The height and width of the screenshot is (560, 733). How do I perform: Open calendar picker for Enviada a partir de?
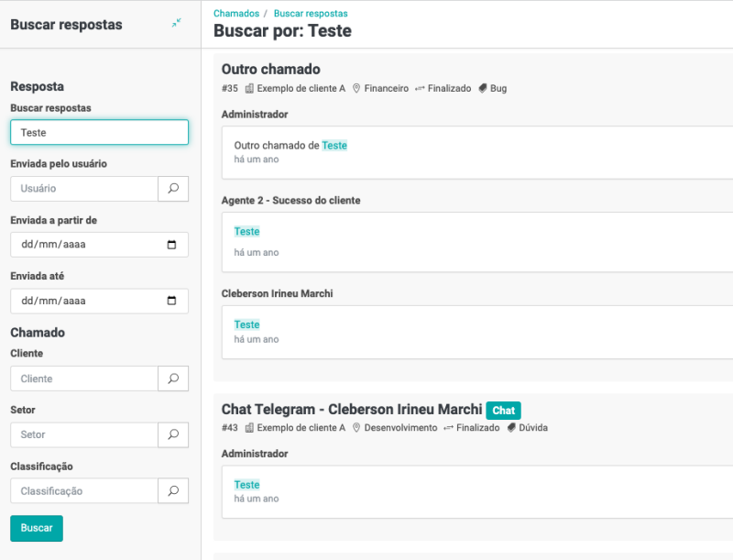tap(171, 245)
